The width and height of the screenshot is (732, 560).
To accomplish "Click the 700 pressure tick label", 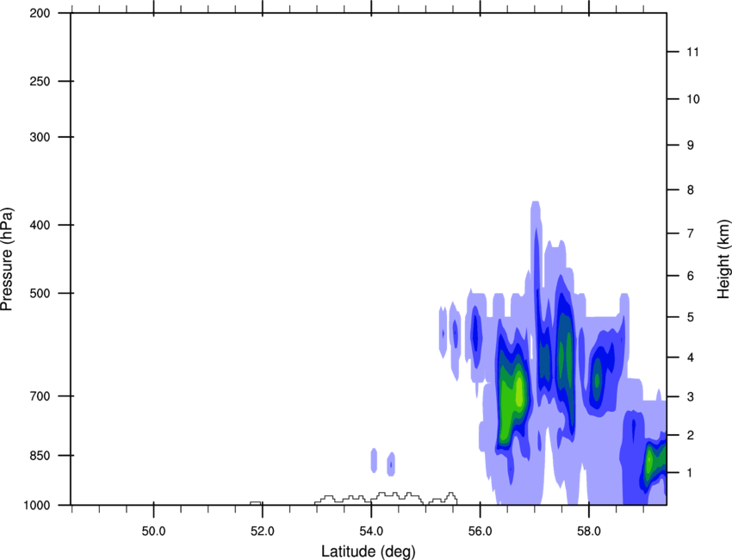I will pyautogui.click(x=40, y=396).
